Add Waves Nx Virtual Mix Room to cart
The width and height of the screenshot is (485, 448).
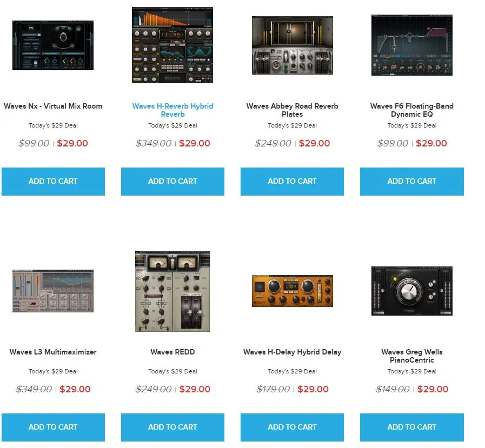53,182
